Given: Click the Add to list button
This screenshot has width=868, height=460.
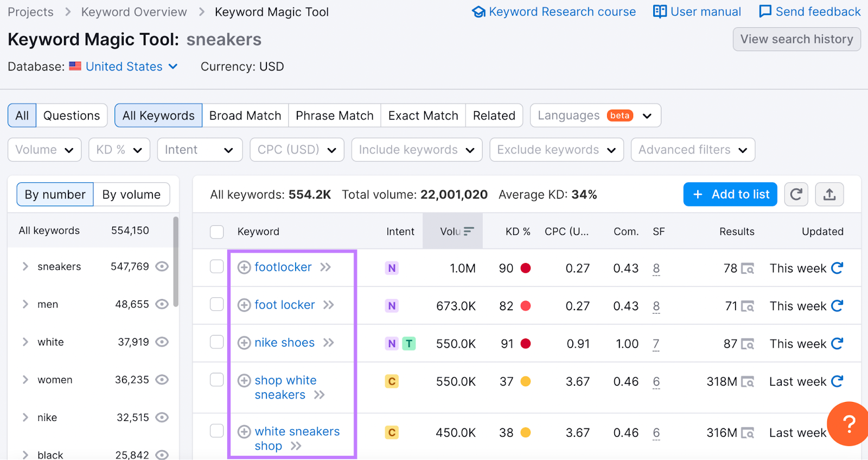Looking at the screenshot, I should tap(730, 194).
